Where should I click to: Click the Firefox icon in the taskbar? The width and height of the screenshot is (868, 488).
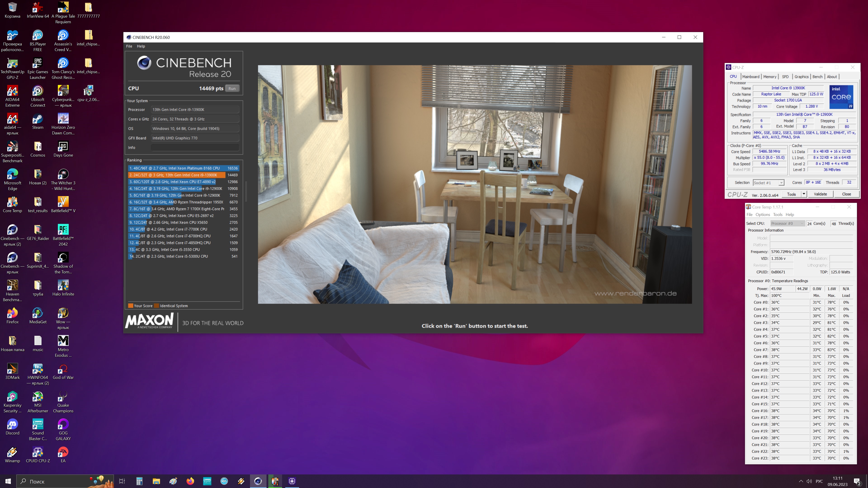[190, 481]
